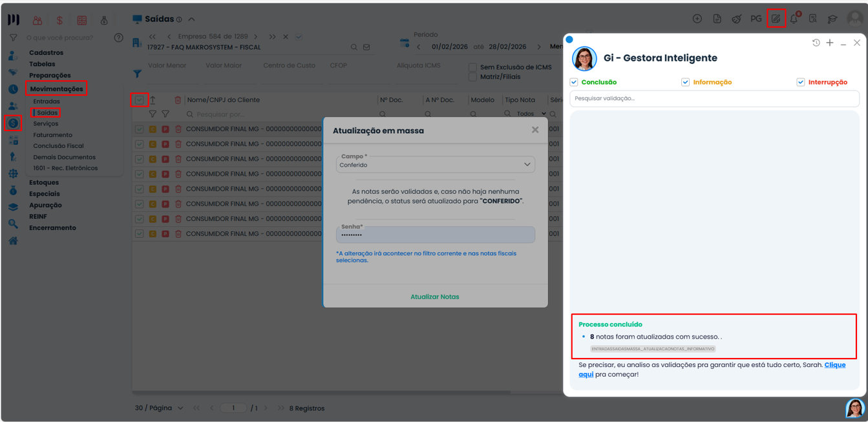Select the dollar-coin Movimentações sidebar icon
Viewport: 868px width, 422px height.
coord(13,123)
